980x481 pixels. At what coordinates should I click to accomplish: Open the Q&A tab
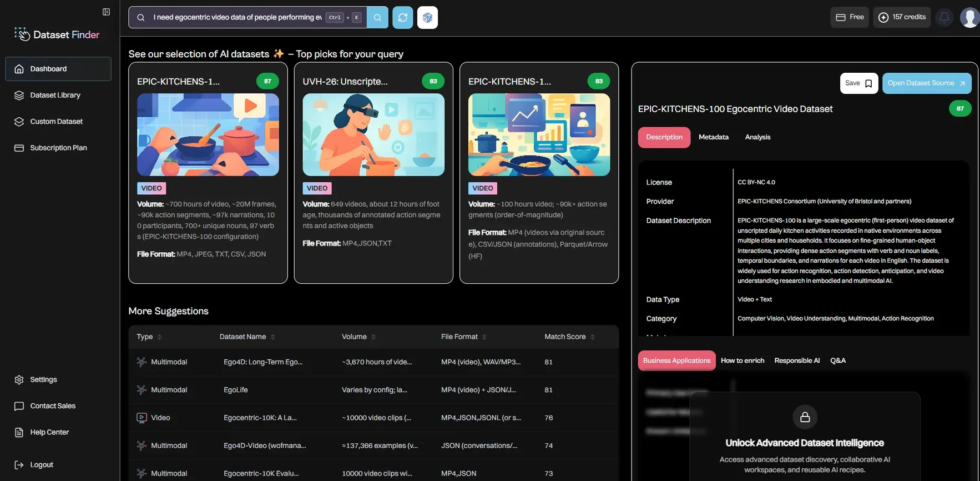coord(838,360)
